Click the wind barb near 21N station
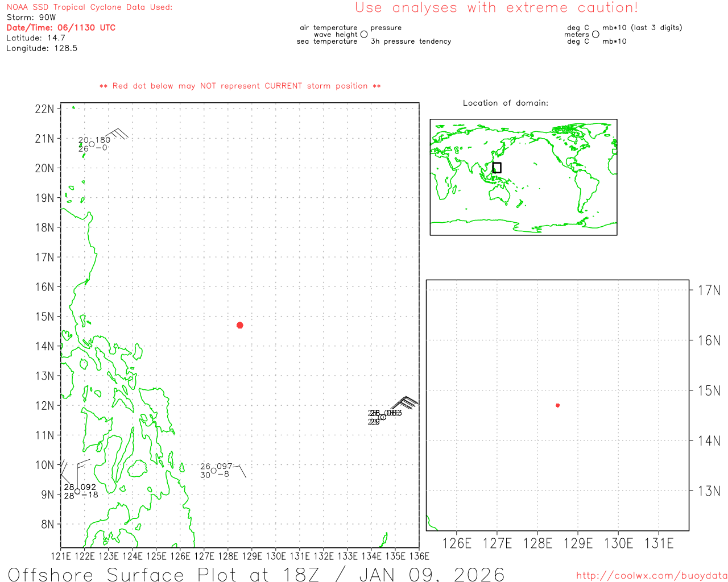This screenshot has width=728, height=582. pos(117,134)
